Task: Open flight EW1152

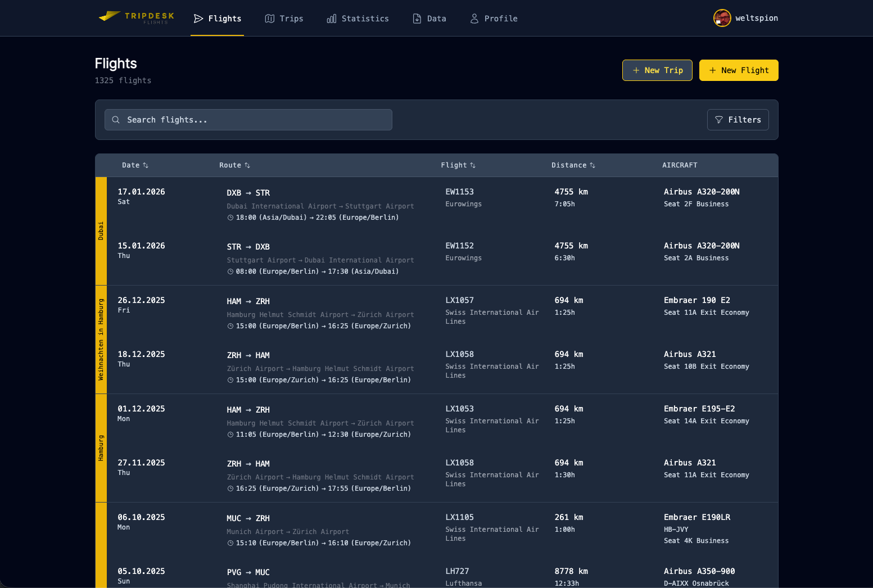Action: [x=459, y=246]
